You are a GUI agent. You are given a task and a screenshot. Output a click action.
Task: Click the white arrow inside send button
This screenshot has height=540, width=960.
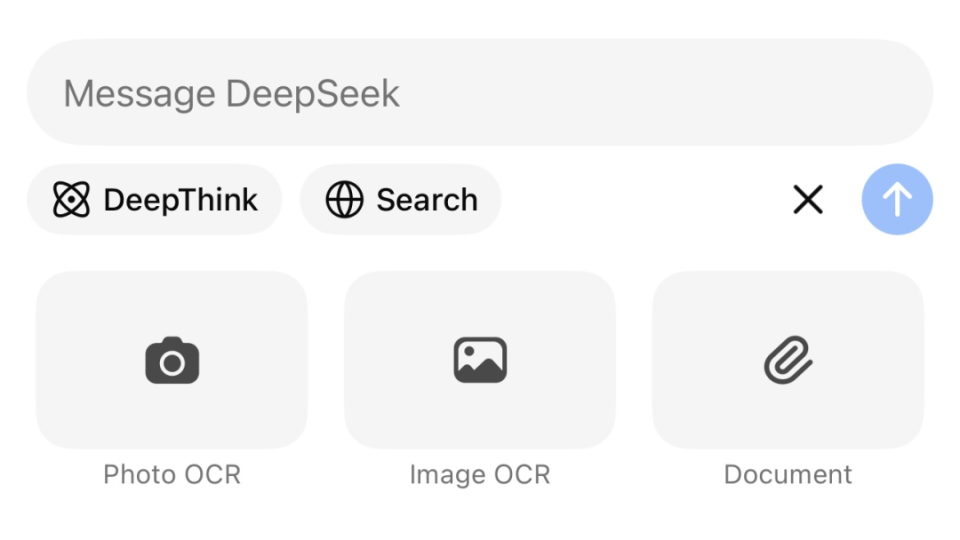897,200
